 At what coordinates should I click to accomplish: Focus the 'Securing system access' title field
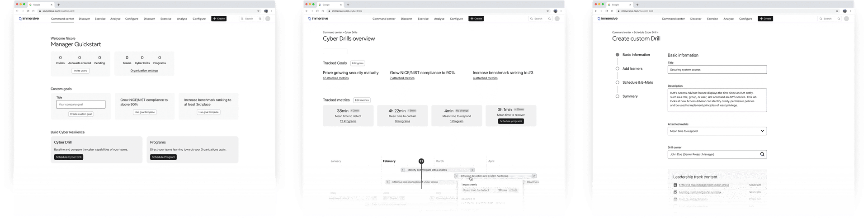click(x=717, y=70)
